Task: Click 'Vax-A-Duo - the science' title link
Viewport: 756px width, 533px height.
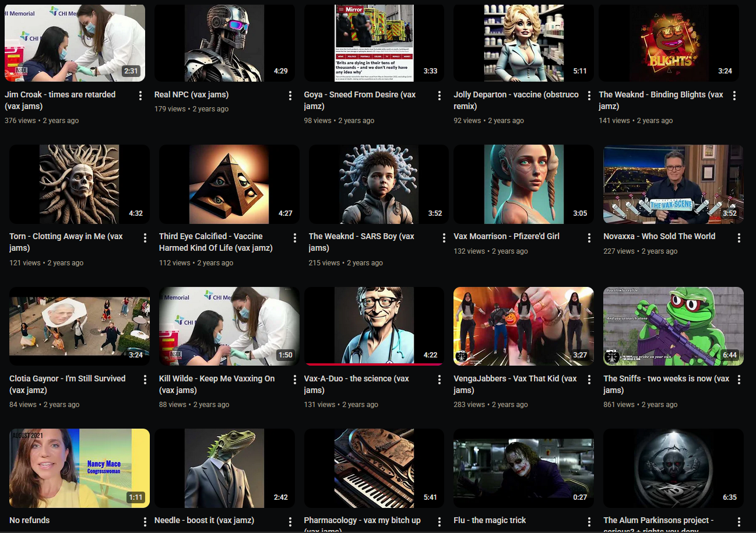Action: coord(356,384)
